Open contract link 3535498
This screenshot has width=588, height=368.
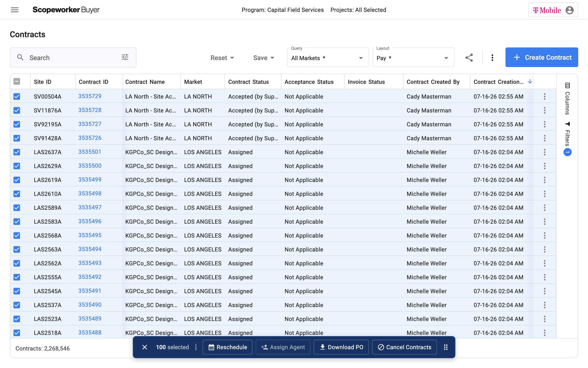[90, 193]
